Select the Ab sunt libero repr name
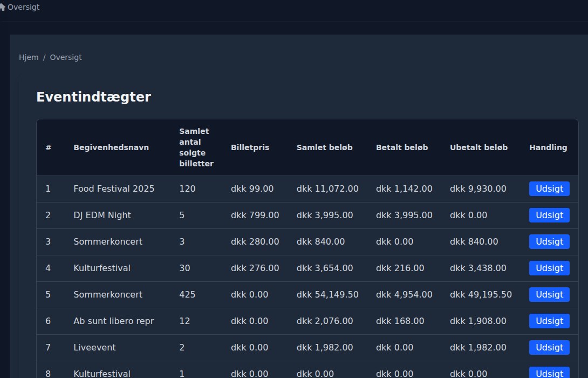This screenshot has width=588, height=378. pyautogui.click(x=114, y=321)
